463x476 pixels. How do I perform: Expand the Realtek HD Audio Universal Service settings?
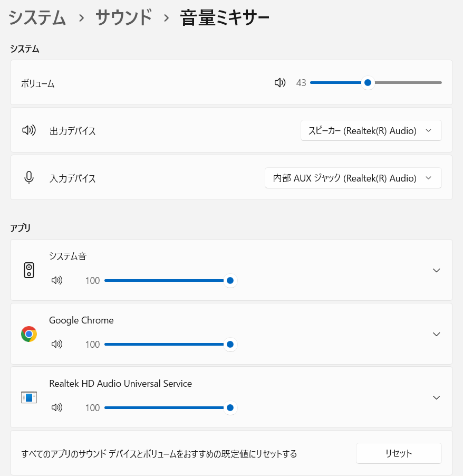pyautogui.click(x=436, y=397)
